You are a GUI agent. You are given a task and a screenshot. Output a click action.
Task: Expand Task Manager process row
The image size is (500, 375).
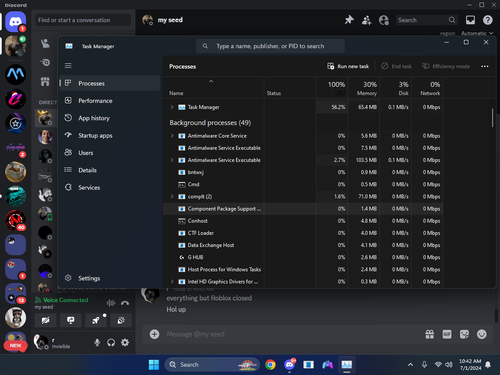(172, 107)
